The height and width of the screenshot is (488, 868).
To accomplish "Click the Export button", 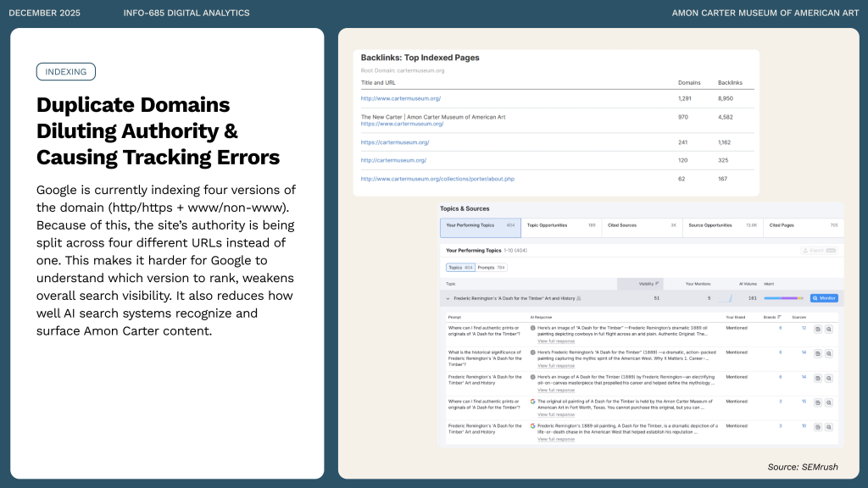I will pos(819,251).
